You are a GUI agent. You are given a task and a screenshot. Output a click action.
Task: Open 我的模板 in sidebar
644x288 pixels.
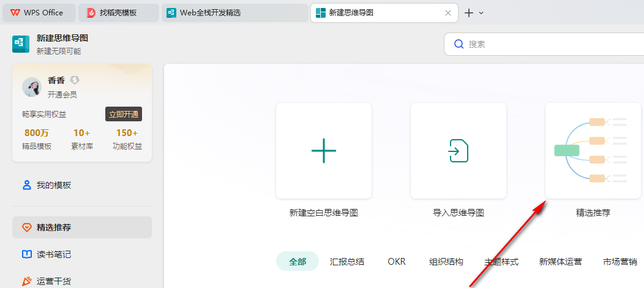tap(82, 185)
